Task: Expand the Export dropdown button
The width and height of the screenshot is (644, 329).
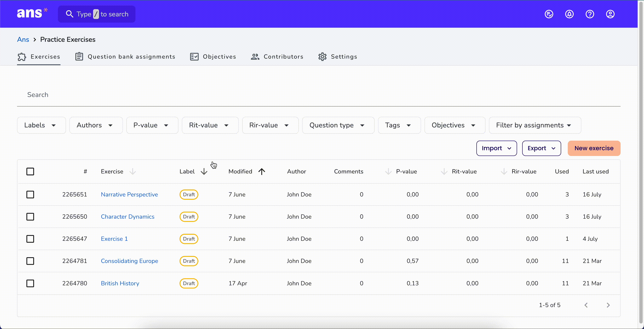Action: 542,148
